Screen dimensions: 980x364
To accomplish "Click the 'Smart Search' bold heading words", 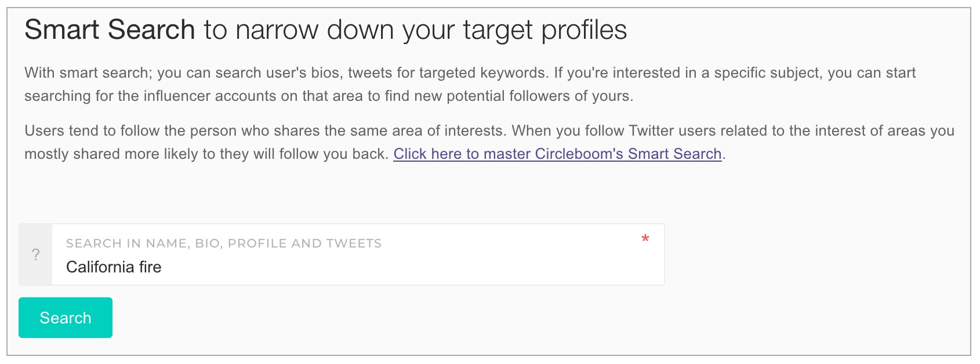I will coord(110,30).
